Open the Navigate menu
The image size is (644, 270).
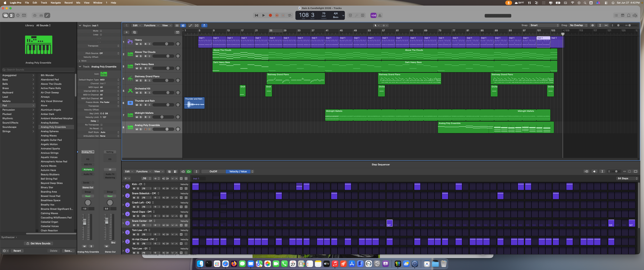pyautogui.click(x=55, y=3)
